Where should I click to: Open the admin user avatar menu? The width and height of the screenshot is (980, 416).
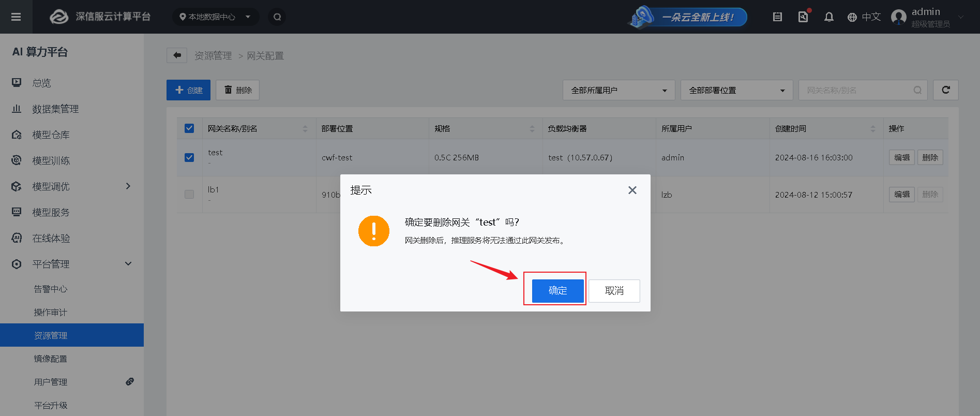point(899,17)
